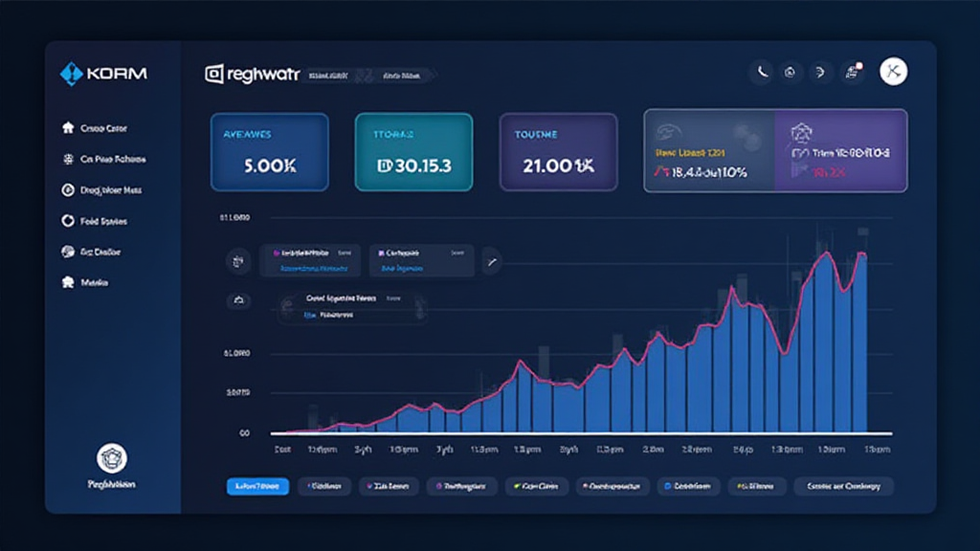Click the tallest peak on the chart
This screenshot has height=551, width=980.
[x=823, y=256]
